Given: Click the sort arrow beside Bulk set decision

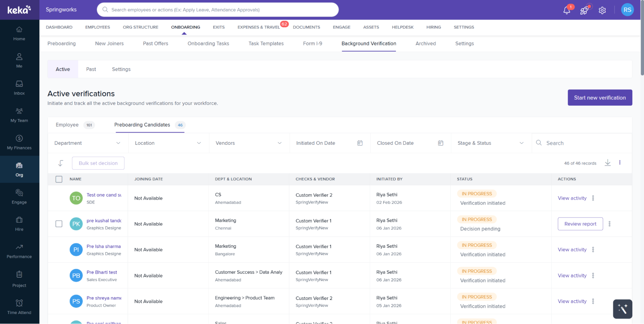Looking at the screenshot, I should tap(61, 163).
